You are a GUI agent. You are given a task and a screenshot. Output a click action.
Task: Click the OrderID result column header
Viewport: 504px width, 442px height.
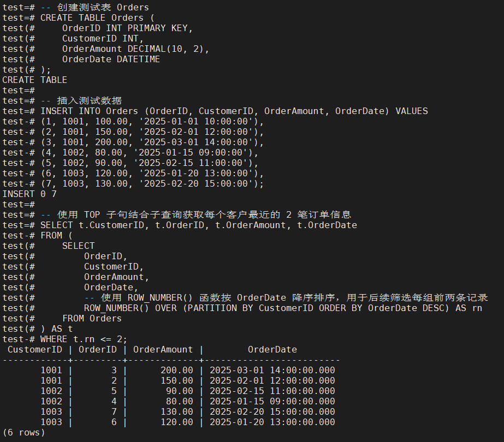(x=97, y=349)
